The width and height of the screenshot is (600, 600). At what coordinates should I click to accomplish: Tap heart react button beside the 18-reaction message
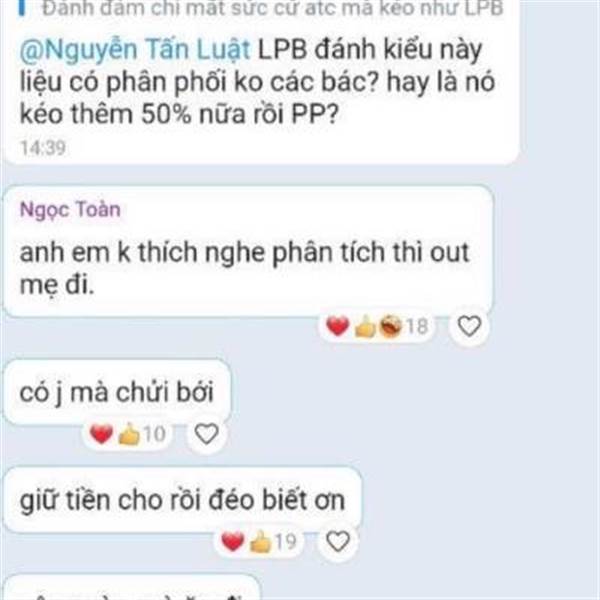pyautogui.click(x=469, y=326)
